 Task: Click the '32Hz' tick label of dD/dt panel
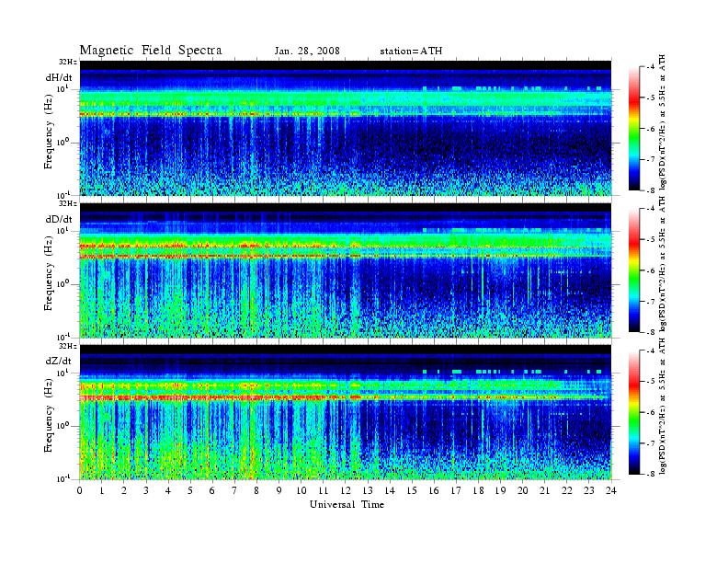click(68, 203)
